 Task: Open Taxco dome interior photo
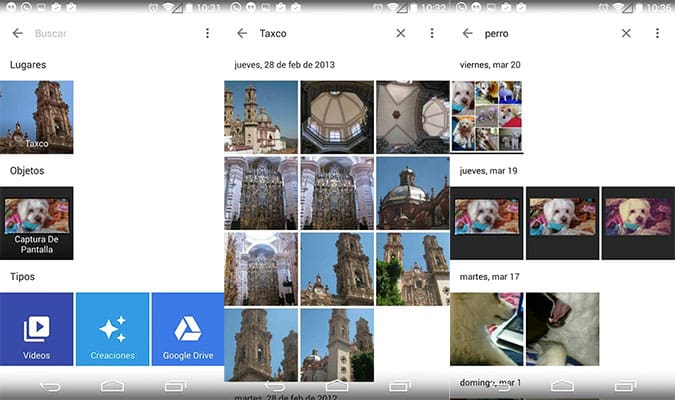pyautogui.click(x=337, y=117)
